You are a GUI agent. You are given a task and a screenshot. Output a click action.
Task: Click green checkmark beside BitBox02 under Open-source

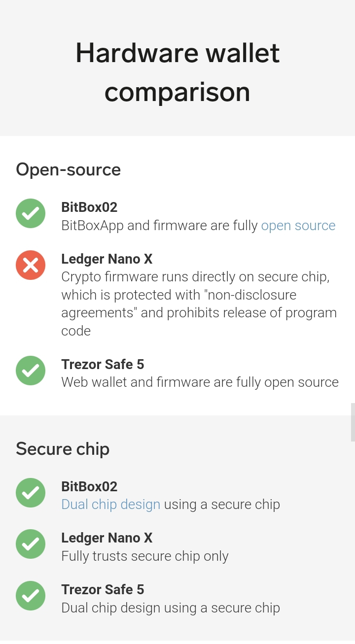[31, 213]
